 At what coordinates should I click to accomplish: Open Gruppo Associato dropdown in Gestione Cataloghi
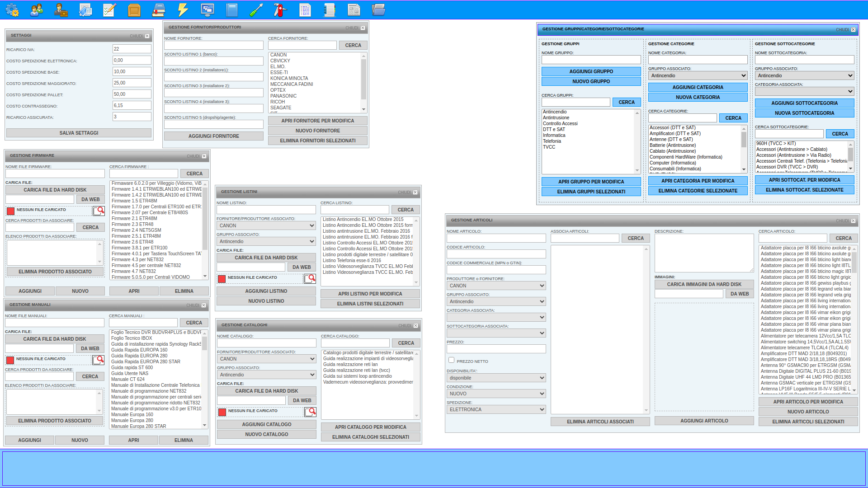[x=266, y=375]
